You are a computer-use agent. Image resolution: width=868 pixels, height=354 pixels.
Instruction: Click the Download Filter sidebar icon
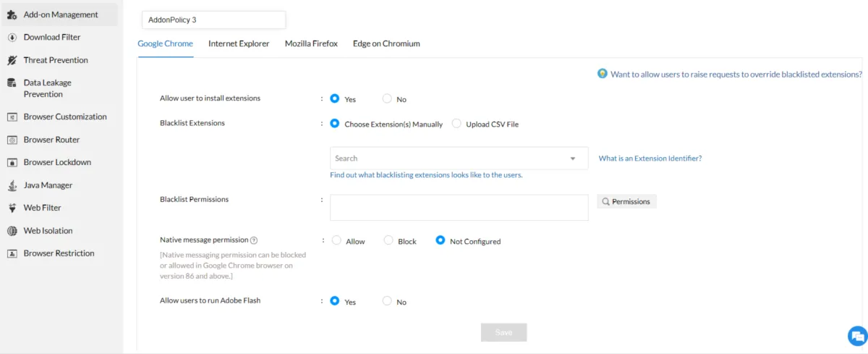12,37
